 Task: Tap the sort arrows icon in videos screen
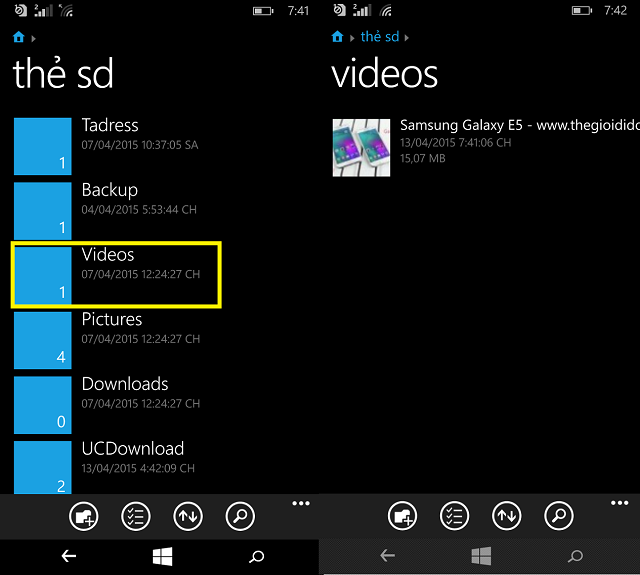[507, 516]
